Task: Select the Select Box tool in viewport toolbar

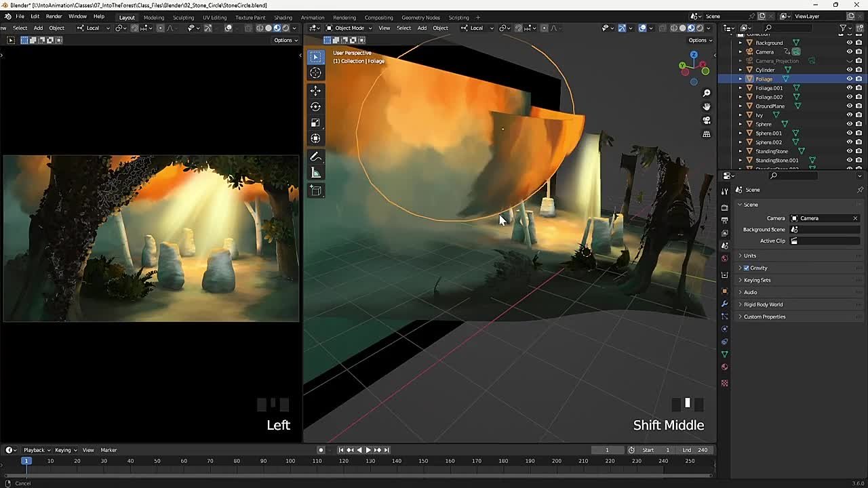Action: tap(315, 57)
